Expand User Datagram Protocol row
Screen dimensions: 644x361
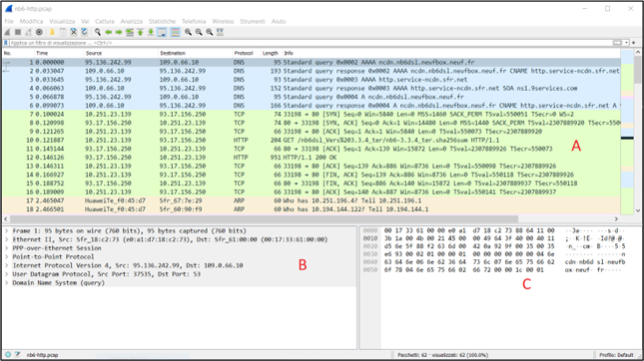(7, 274)
